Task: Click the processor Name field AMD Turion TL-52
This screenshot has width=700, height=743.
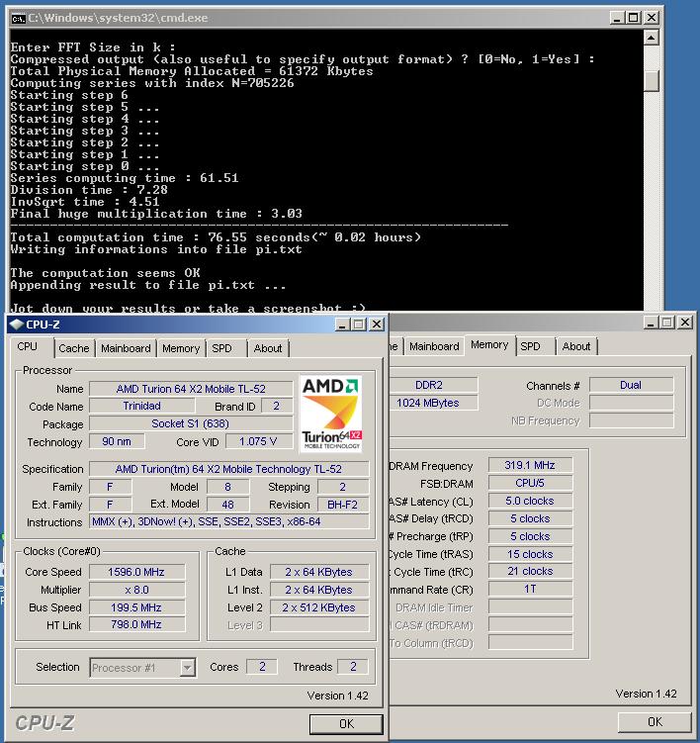Action: click(191, 389)
